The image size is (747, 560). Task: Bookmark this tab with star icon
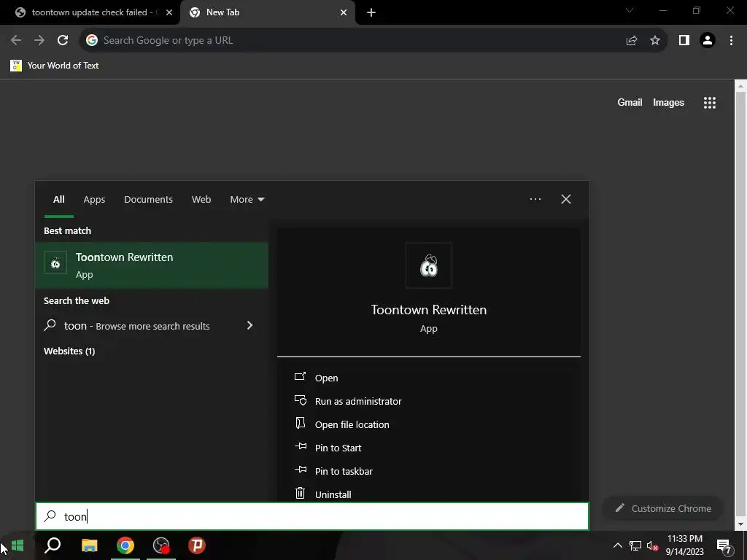(x=655, y=41)
